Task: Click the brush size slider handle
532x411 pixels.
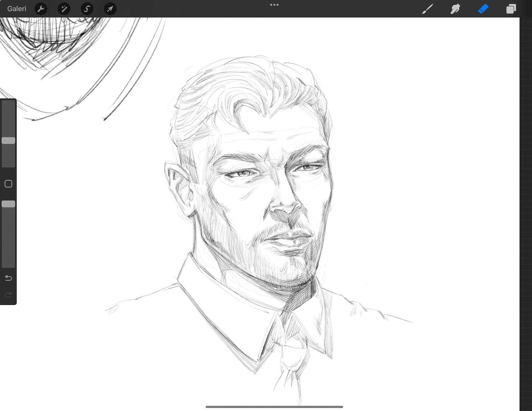Action: point(8,141)
